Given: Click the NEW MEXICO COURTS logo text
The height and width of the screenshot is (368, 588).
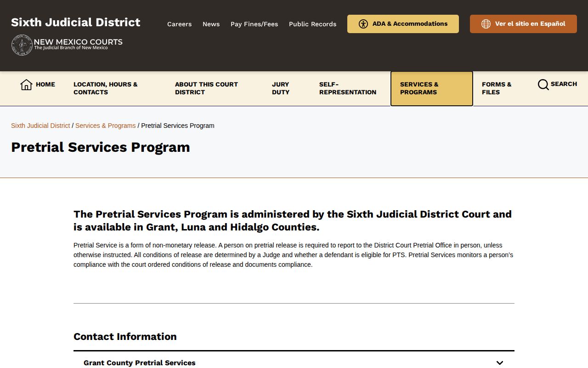Looking at the screenshot, I should [78, 42].
